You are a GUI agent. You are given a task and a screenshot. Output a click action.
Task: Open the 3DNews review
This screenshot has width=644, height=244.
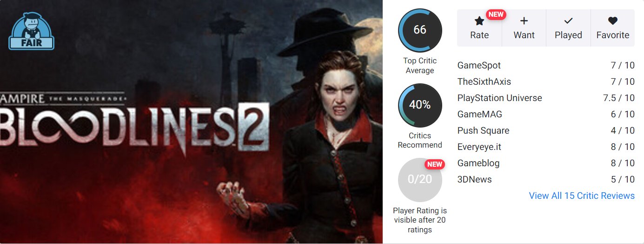tap(546, 180)
